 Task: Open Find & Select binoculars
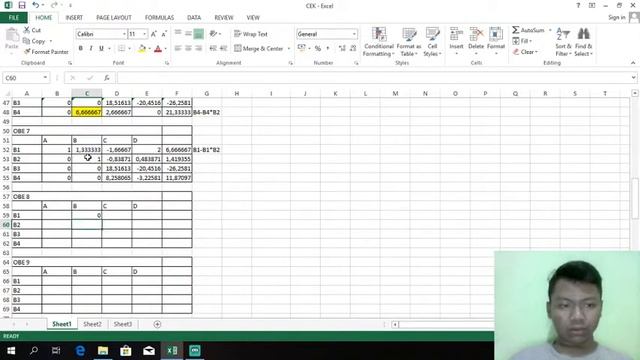pyautogui.click(x=584, y=42)
